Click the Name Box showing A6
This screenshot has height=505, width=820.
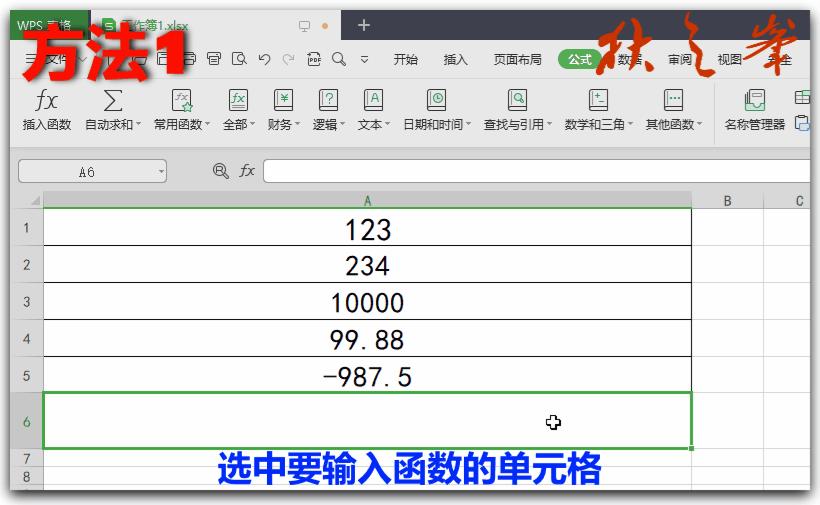[x=87, y=171]
